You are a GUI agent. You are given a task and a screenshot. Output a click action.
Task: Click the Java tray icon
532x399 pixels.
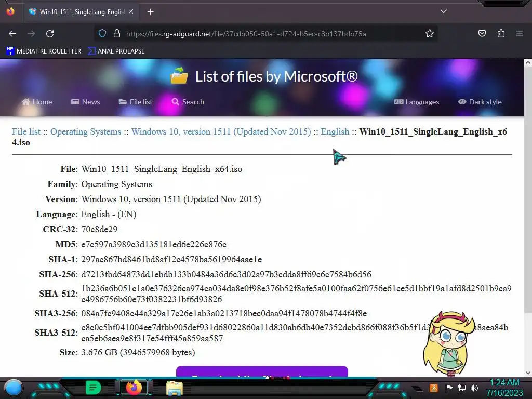434,388
